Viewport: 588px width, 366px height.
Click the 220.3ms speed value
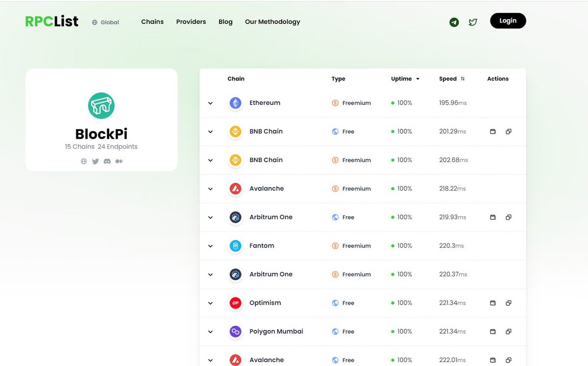451,245
